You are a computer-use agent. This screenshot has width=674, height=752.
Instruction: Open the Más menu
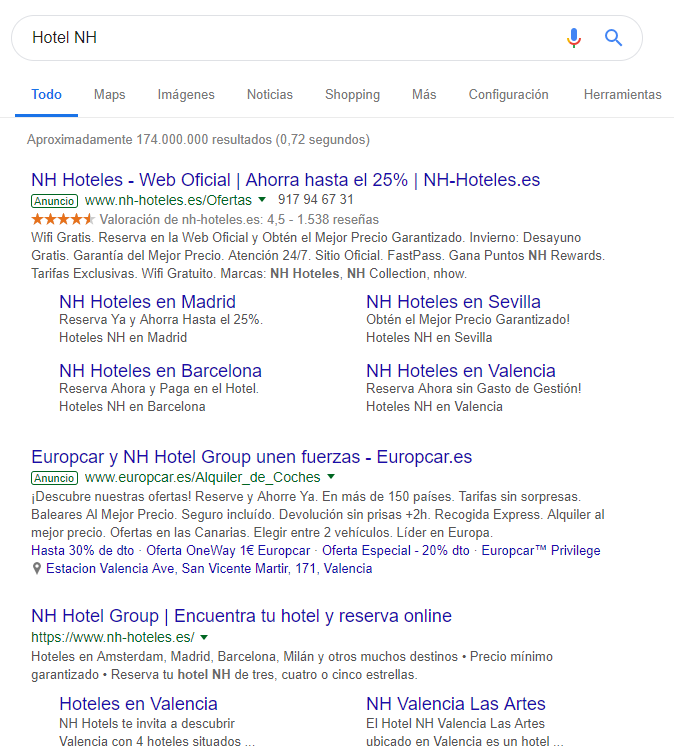424,95
